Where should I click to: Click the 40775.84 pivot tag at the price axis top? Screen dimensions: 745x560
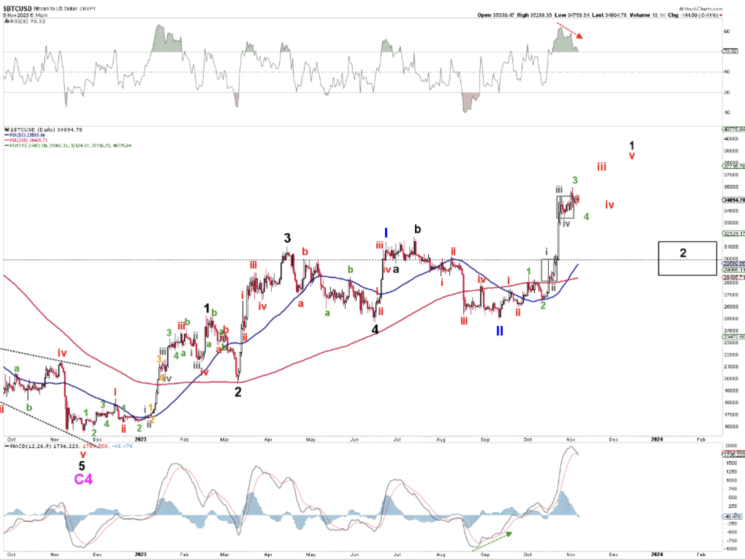pyautogui.click(x=734, y=129)
